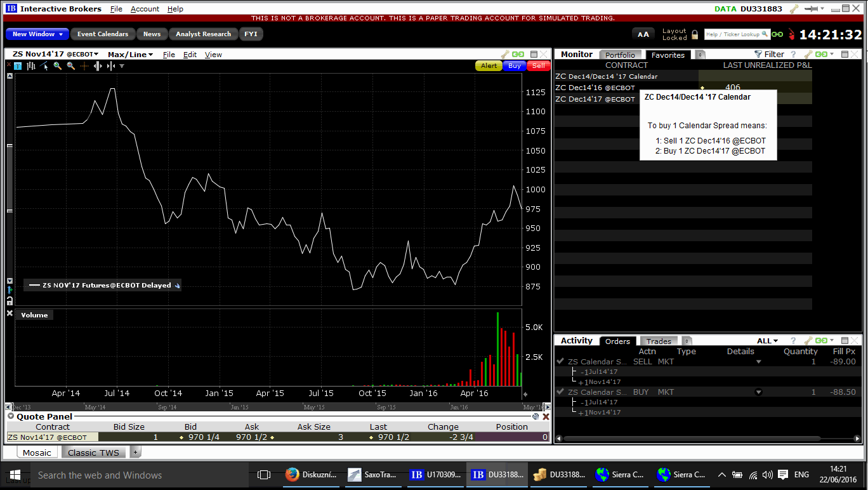Open the Monitor panel Filter
The width and height of the screenshot is (868, 490).
[x=769, y=55]
